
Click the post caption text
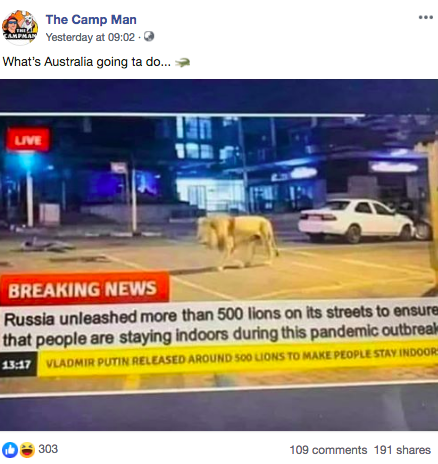(x=87, y=62)
